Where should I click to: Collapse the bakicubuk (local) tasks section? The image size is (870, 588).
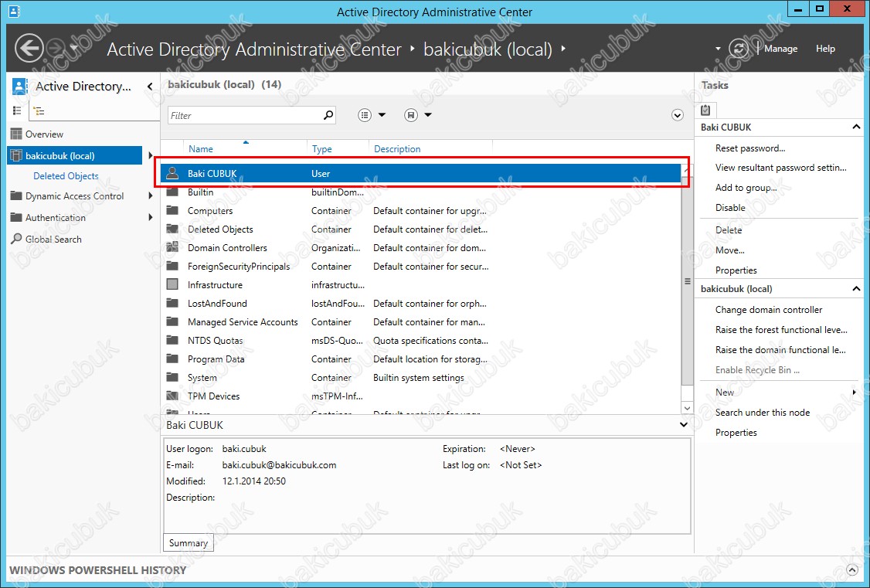coord(856,288)
